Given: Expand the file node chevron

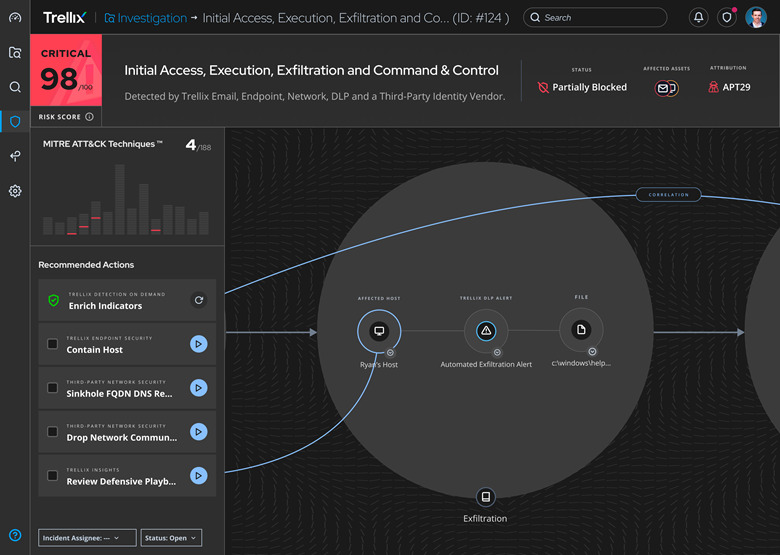Looking at the screenshot, I should pos(592,352).
